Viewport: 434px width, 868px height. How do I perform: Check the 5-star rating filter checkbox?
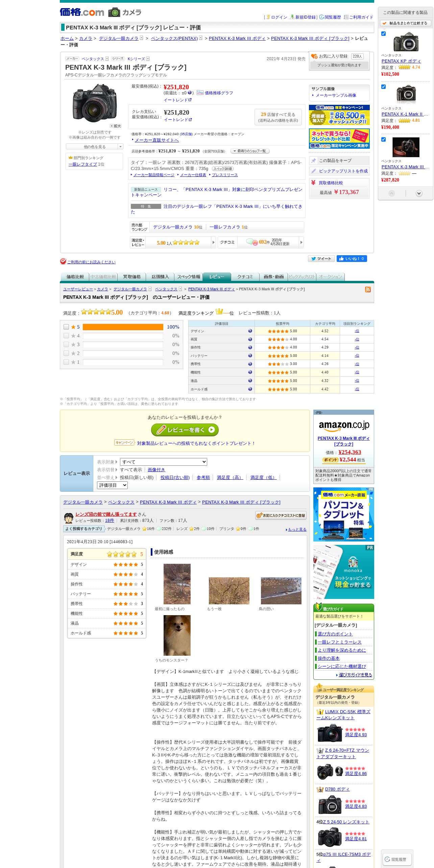[x=66, y=327]
